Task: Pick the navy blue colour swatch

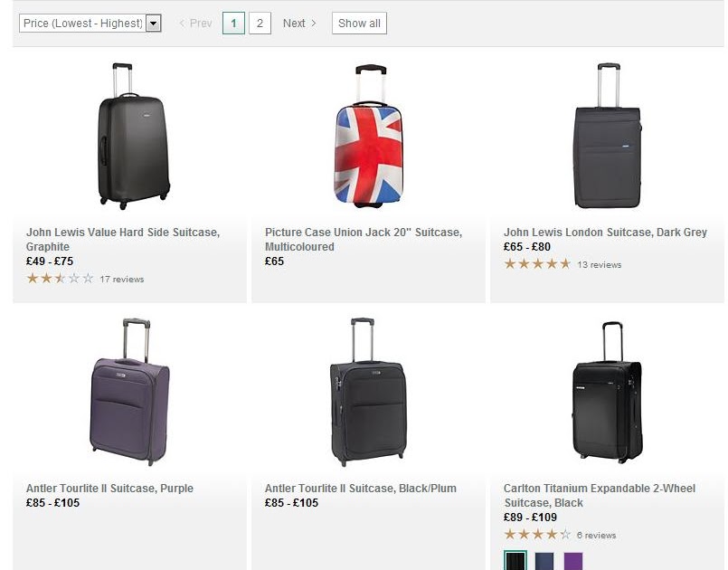Action: pos(544,561)
